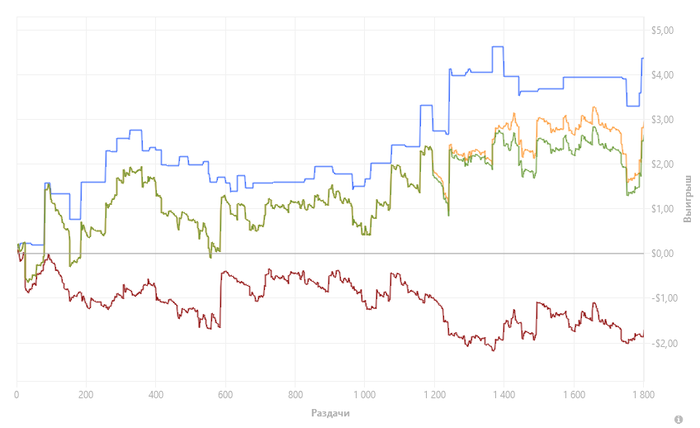Click the $0,00 y-axis label
Image resolution: width=700 pixels, height=428 pixels.
[664, 254]
